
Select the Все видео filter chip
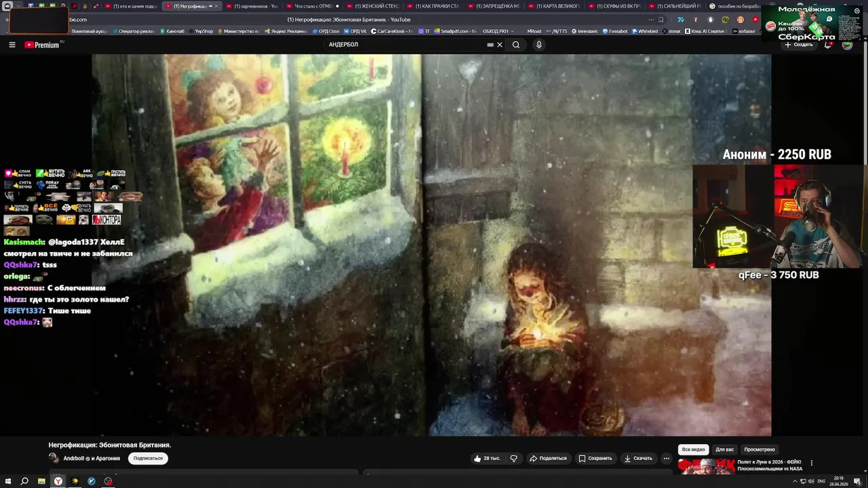pos(694,449)
